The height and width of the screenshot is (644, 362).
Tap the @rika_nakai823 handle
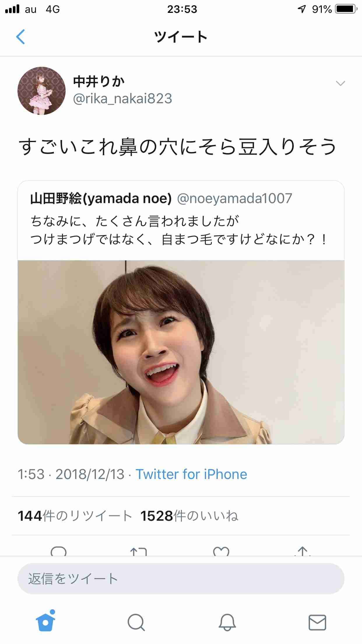coord(122,99)
